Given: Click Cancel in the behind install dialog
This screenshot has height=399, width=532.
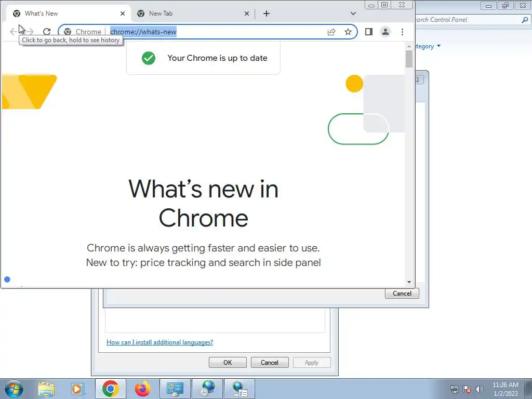Looking at the screenshot, I should click(x=402, y=294).
